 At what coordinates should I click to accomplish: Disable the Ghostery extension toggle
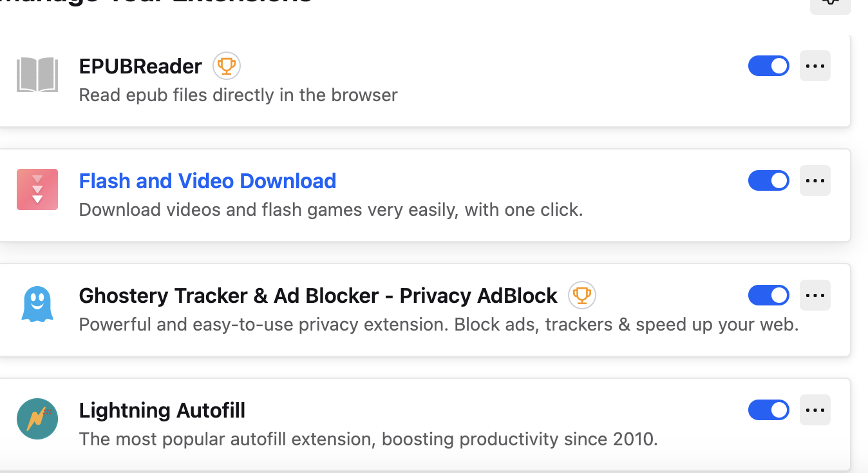coord(769,296)
